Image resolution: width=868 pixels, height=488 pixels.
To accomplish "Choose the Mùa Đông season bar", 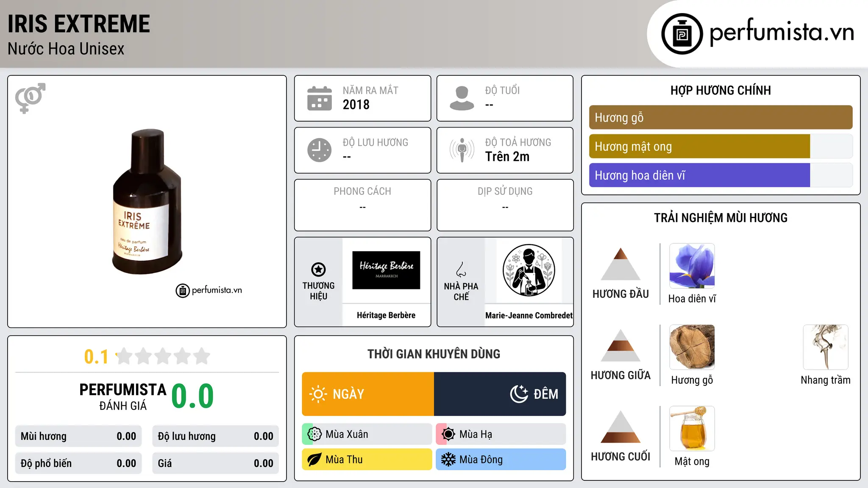I will tap(501, 460).
